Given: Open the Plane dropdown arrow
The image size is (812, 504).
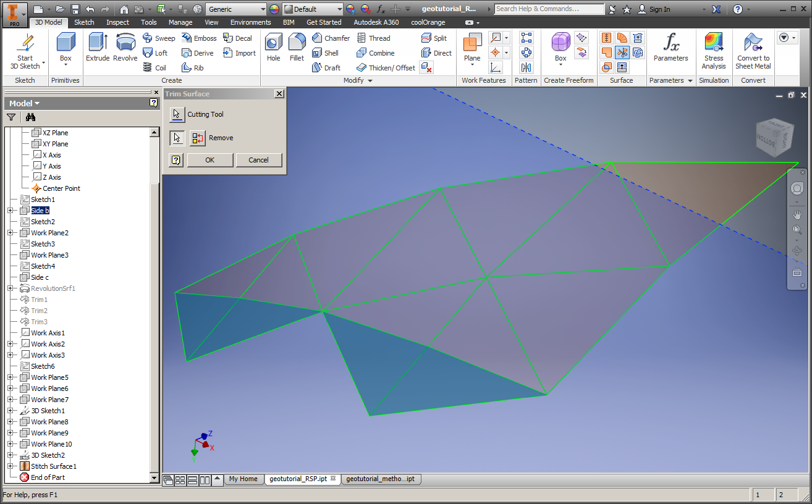Looking at the screenshot, I should 472,65.
